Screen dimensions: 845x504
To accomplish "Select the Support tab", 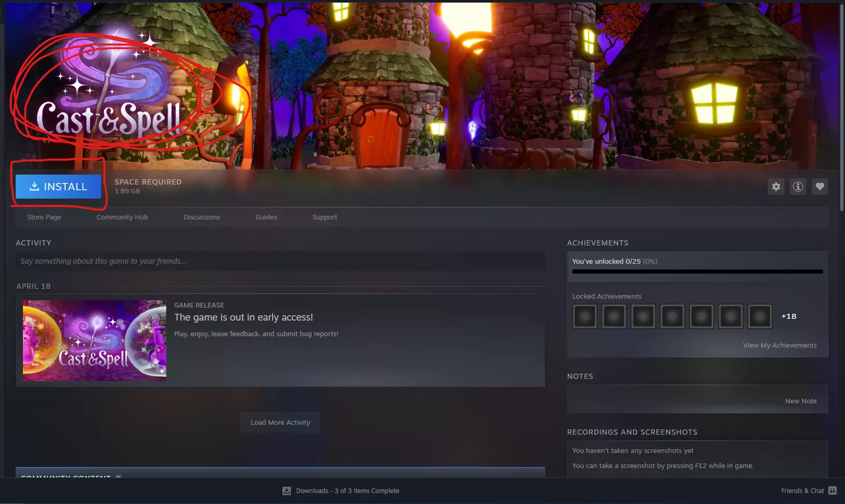I will [x=325, y=217].
